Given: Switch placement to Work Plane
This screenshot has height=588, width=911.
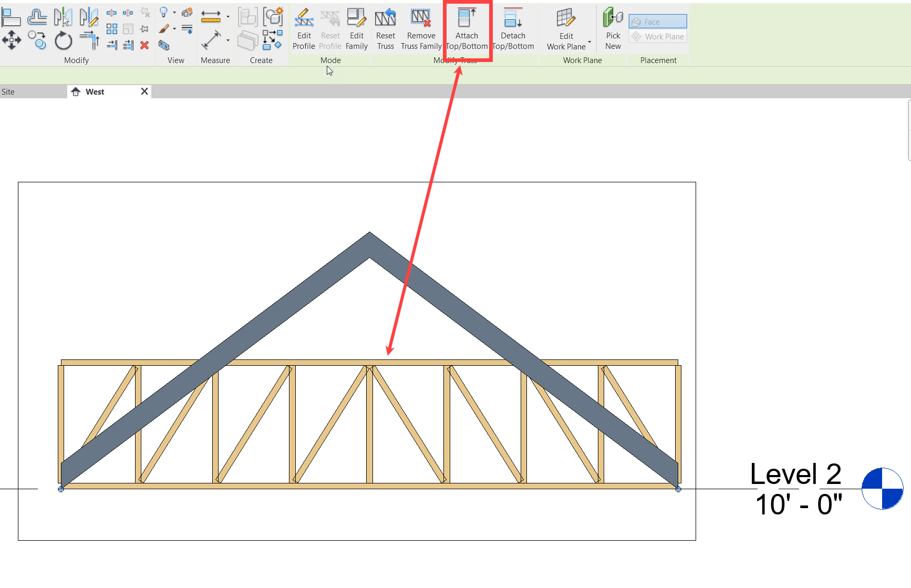Looking at the screenshot, I should pyautogui.click(x=657, y=36).
